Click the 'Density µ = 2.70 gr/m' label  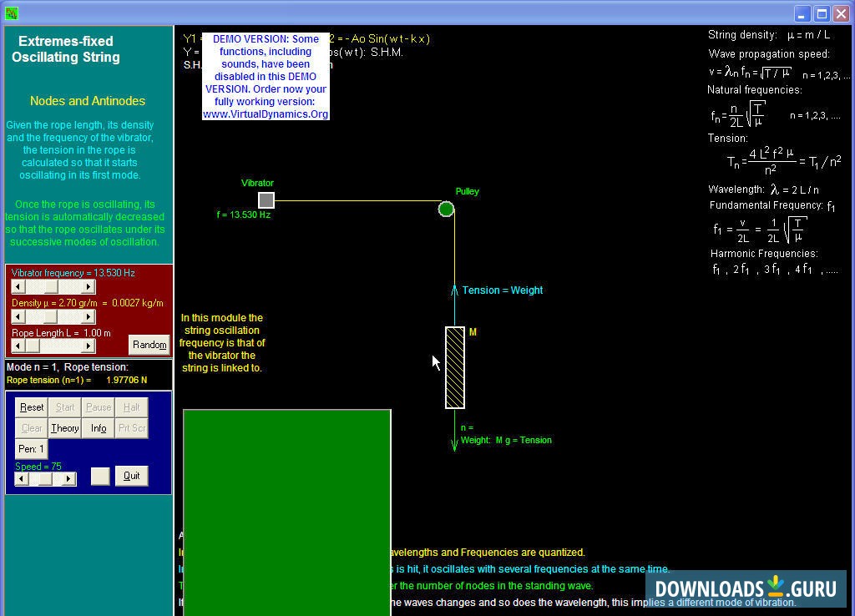[x=54, y=303]
